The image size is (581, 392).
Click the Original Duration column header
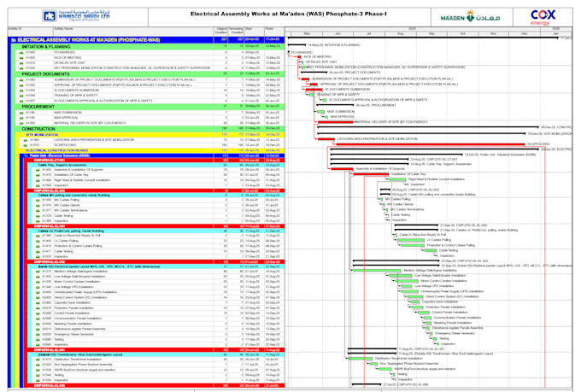coord(221,31)
